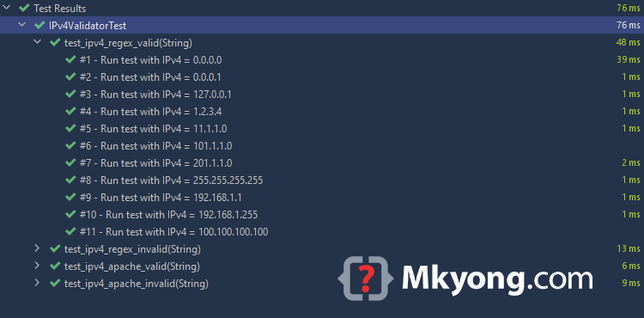The image size is (644, 318).
Task: Select test run with IPv4 = 100.100.100.100
Action: coord(173,232)
